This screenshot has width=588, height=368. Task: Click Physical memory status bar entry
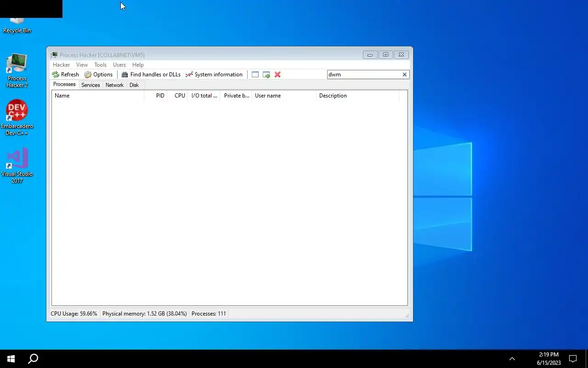144,314
